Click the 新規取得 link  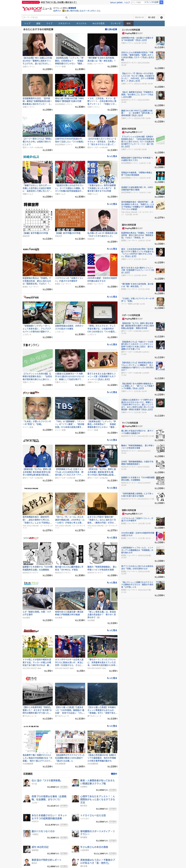72,8
